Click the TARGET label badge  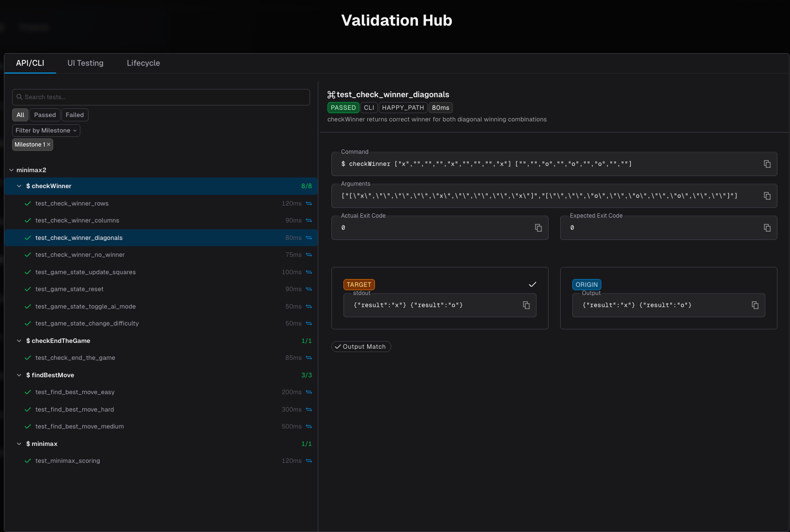point(359,285)
